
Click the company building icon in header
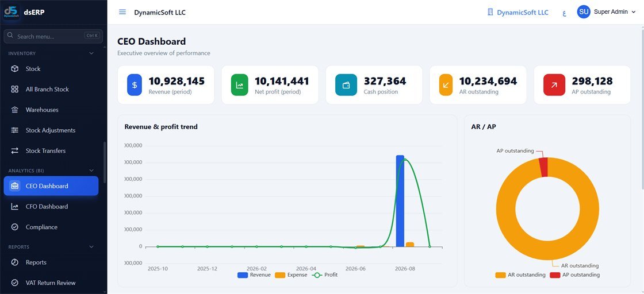[x=490, y=12]
